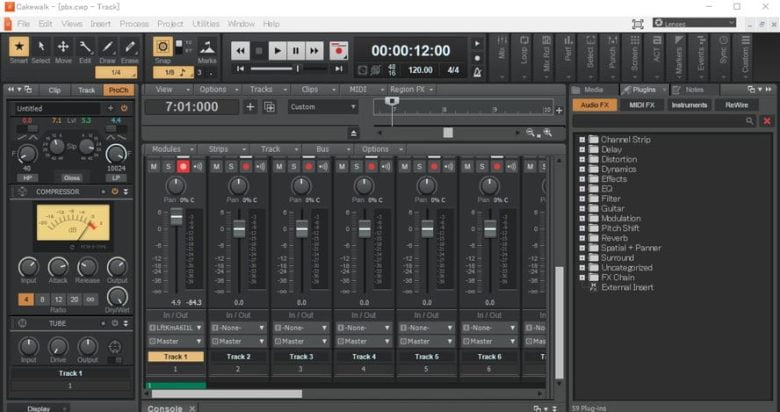The width and height of the screenshot is (780, 412).
Task: Jump to project start button
Action: pos(240,69)
